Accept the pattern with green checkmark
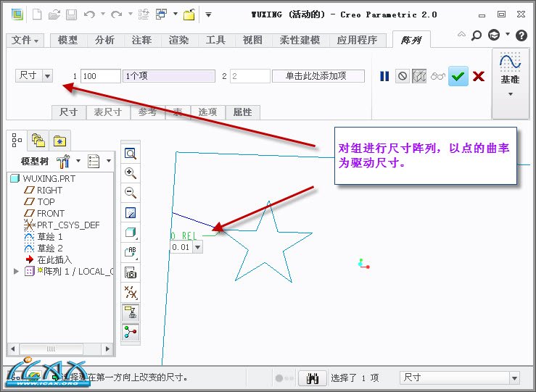The height and width of the screenshot is (392, 536). (x=458, y=76)
